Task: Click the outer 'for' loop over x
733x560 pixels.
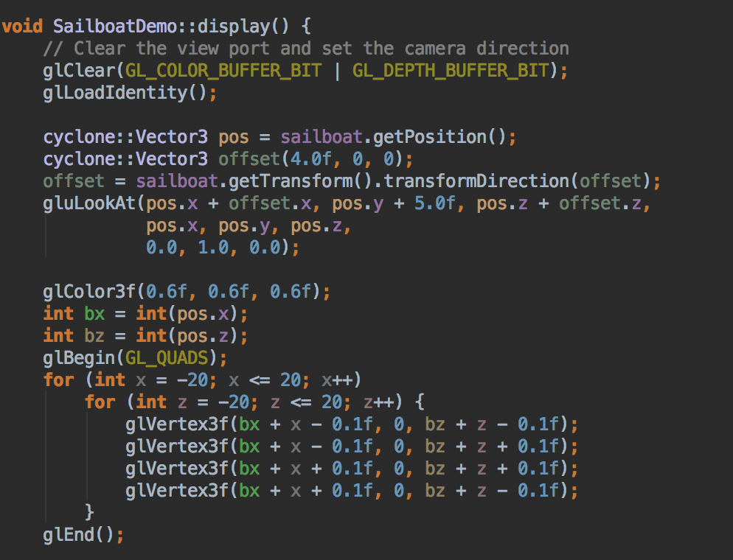Action: pyautogui.click(x=202, y=380)
